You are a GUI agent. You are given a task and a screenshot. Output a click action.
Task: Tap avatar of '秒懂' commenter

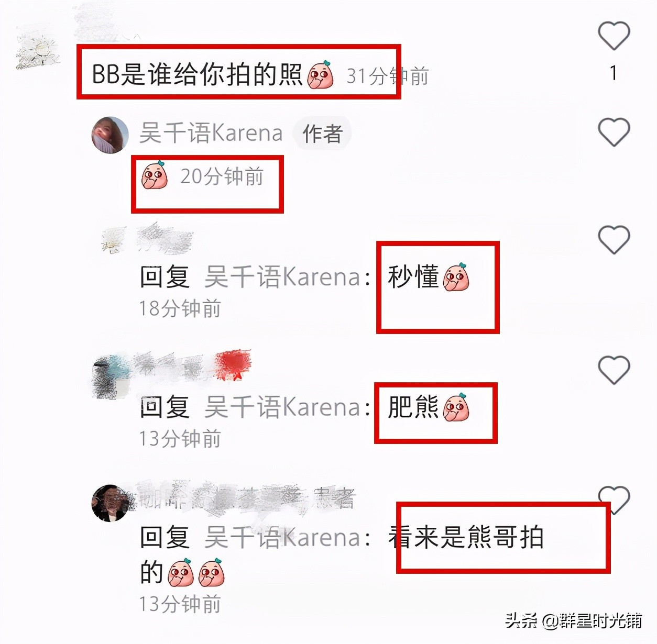pos(114,240)
